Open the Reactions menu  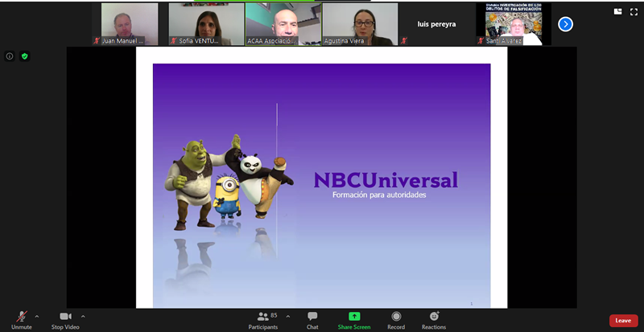click(434, 320)
